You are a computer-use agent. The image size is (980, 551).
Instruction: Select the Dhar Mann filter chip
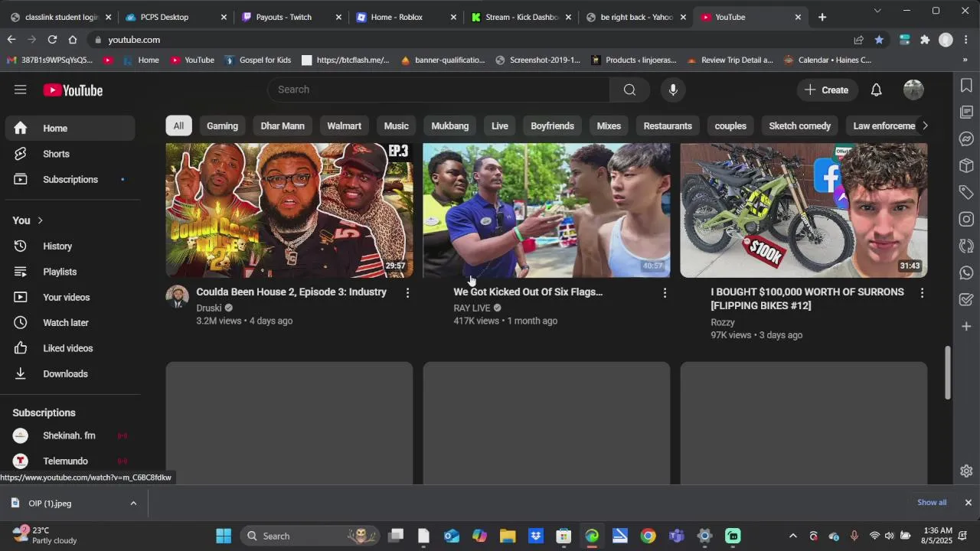283,126
